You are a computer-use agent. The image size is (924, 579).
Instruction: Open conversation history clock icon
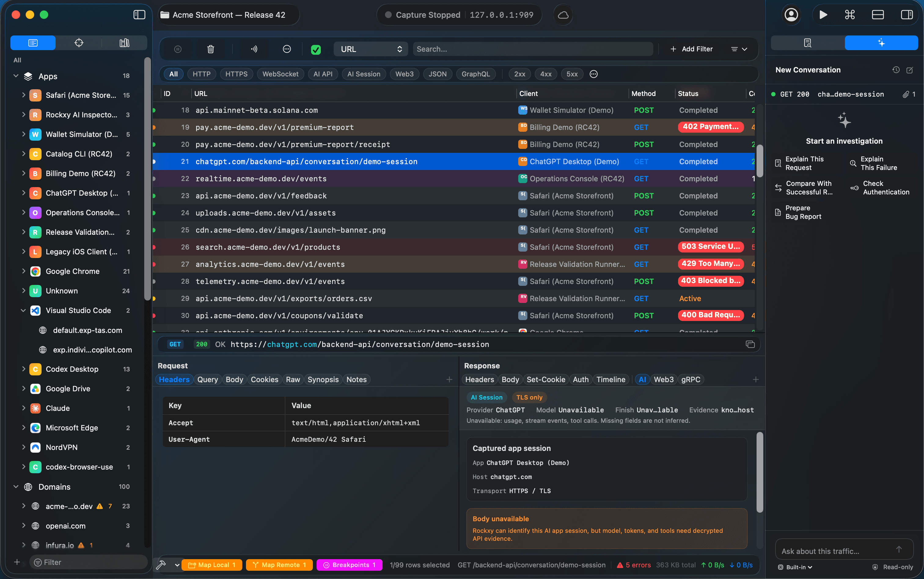896,70
